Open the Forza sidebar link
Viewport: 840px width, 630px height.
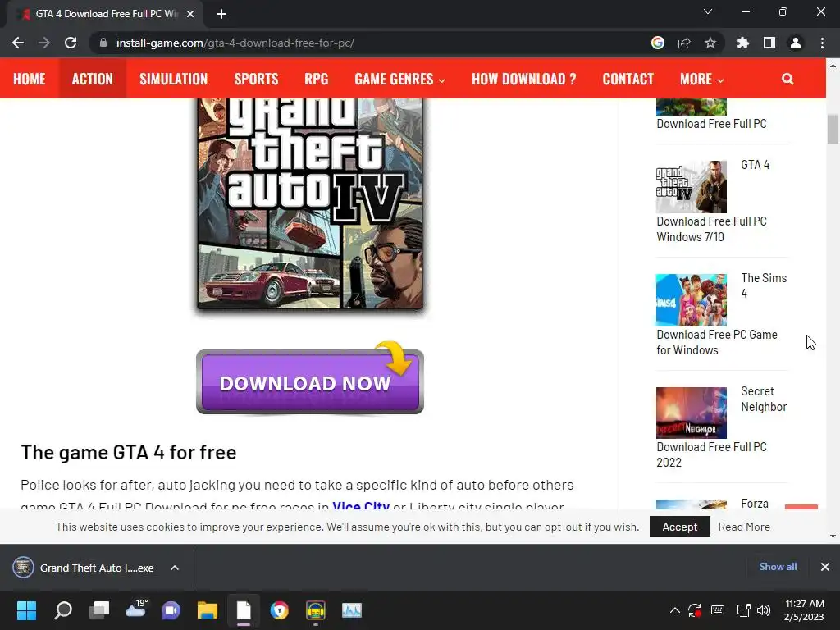coord(755,504)
